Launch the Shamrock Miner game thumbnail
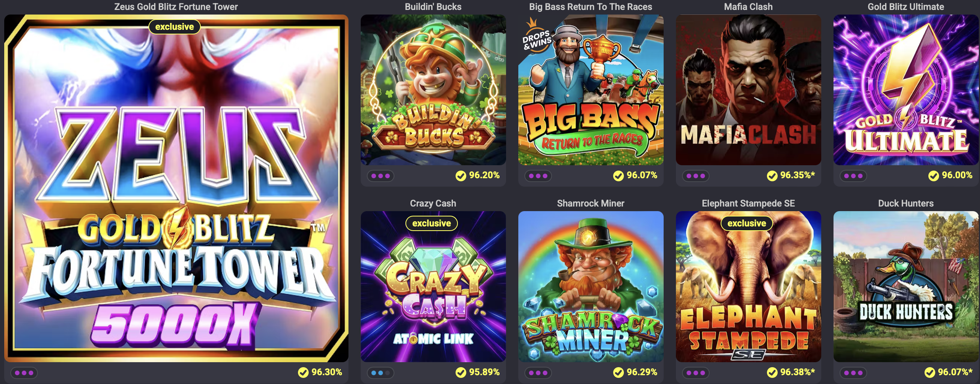The width and height of the screenshot is (980, 384). [591, 286]
